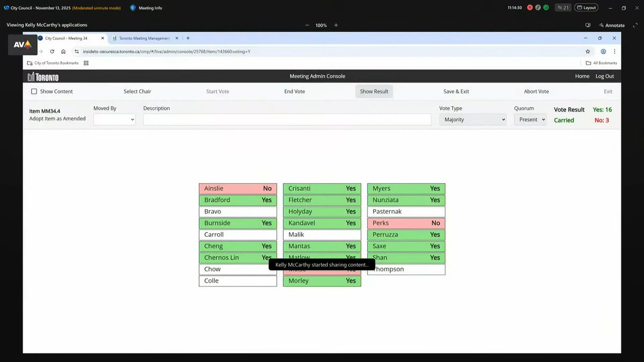Open the Layout options button
Screen dimensions: 644x362
coord(587,8)
